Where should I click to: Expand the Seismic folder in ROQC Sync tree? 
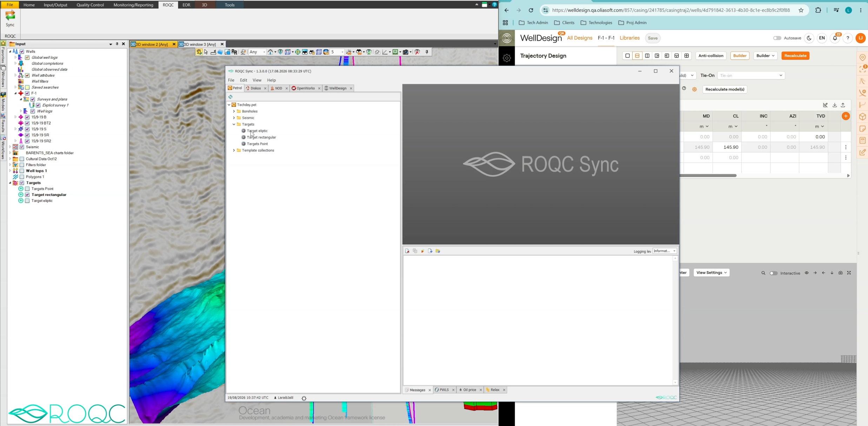click(234, 118)
